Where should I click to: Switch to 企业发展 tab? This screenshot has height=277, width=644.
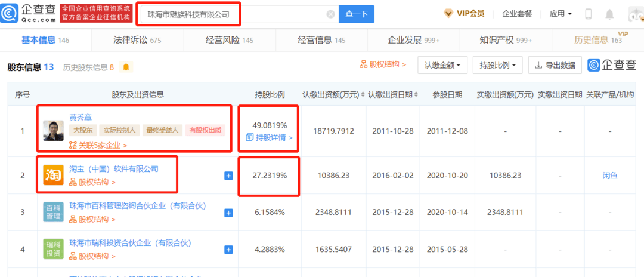(414, 40)
